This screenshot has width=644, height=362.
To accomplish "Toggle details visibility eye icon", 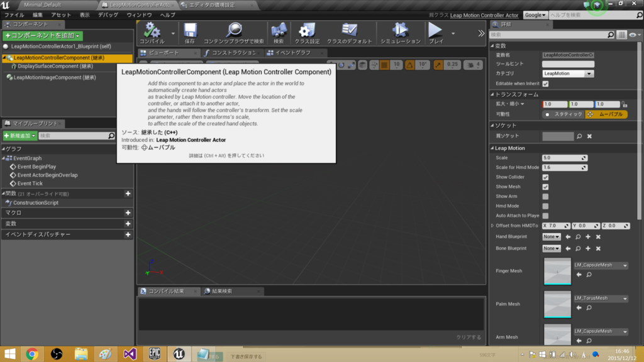I will point(635,35).
